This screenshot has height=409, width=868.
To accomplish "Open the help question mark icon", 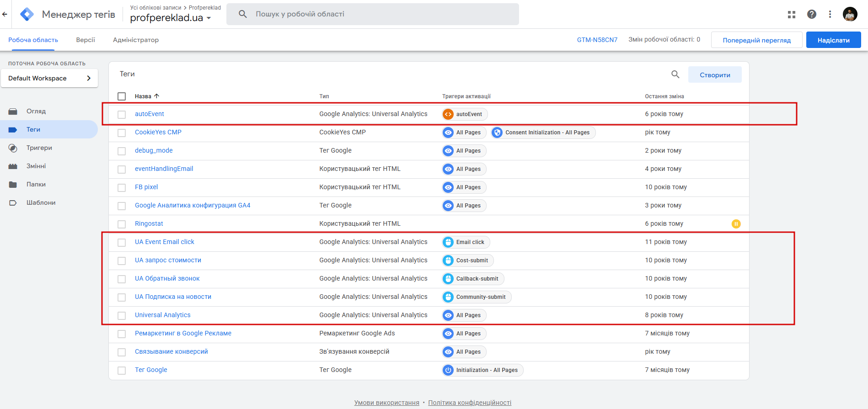I will point(812,14).
